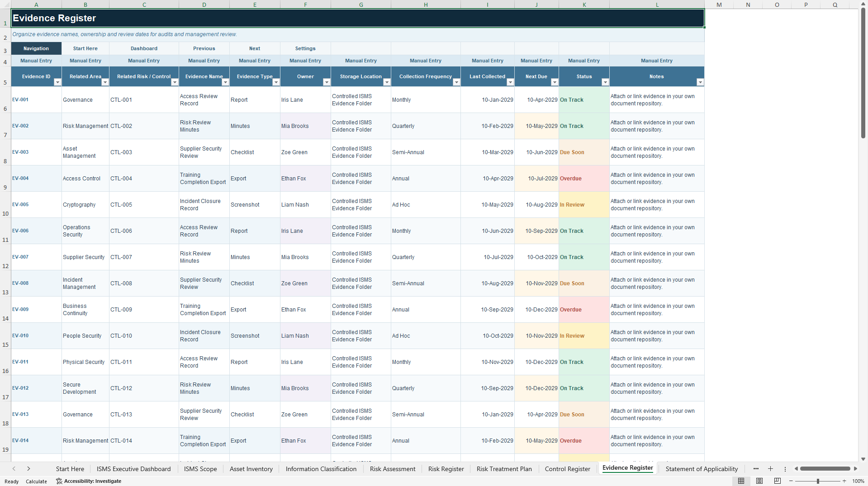This screenshot has height=486, width=868.
Task: Click the horizontal scrollbar thumb
Action: (x=825, y=469)
